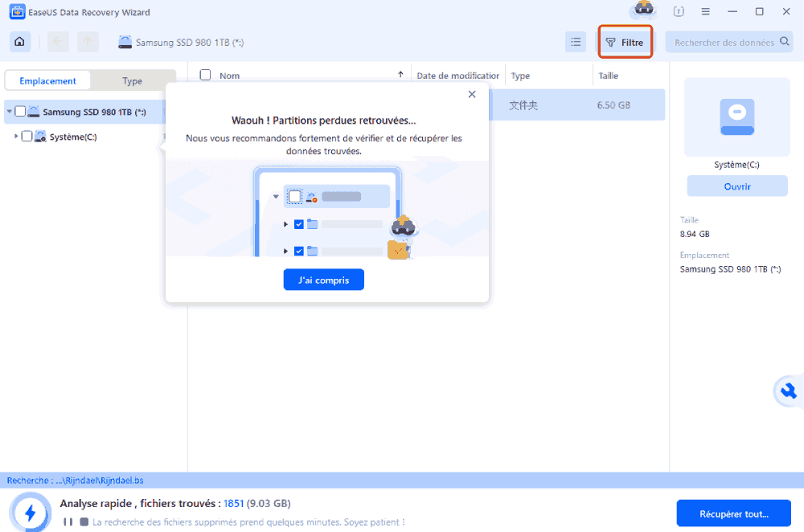Click Récupérer tout button
Screen dimensions: 804x532
(x=734, y=514)
